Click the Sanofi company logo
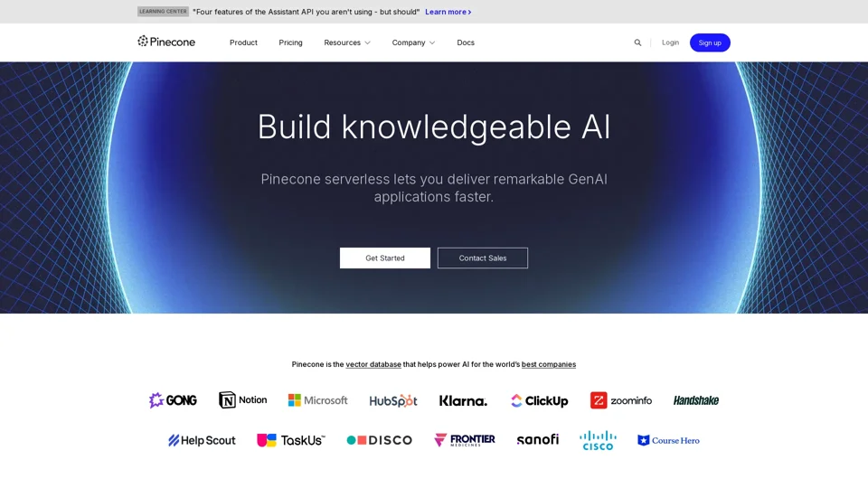This screenshot has width=868, height=488. coord(537,439)
